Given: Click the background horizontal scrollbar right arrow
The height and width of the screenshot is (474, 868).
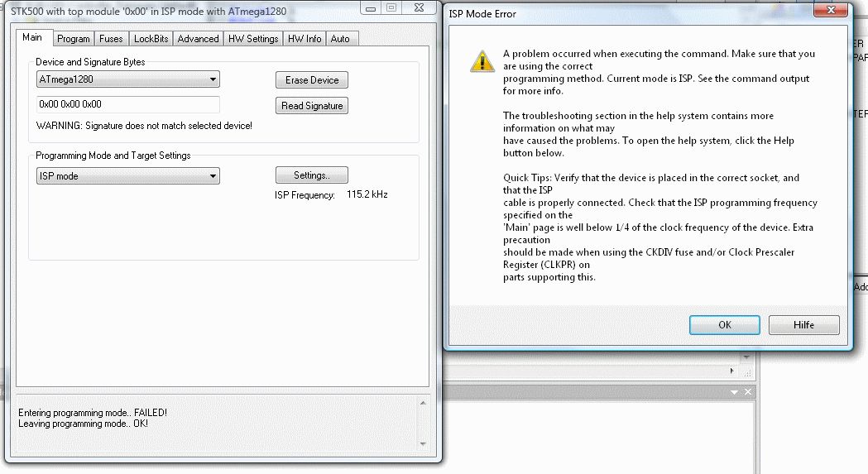Looking at the screenshot, I should (x=731, y=371).
